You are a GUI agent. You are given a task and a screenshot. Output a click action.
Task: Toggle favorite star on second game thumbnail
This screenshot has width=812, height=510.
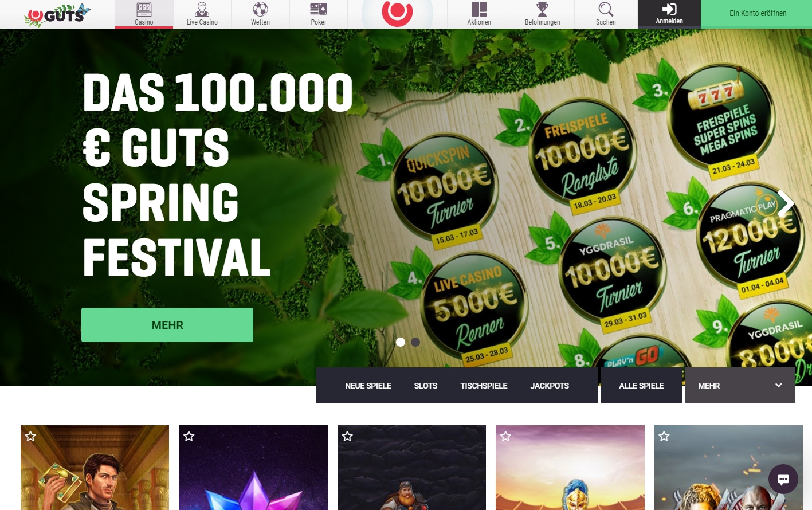[189, 436]
